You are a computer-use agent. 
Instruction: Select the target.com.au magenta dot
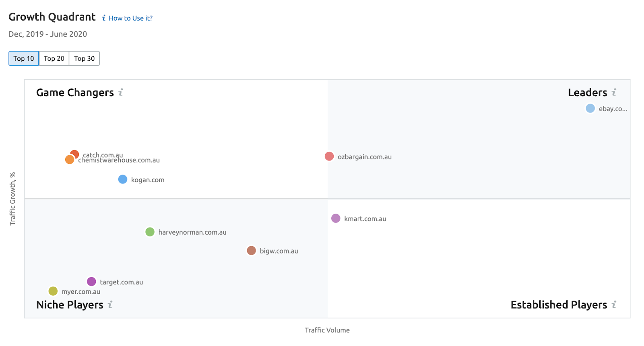coord(91,282)
